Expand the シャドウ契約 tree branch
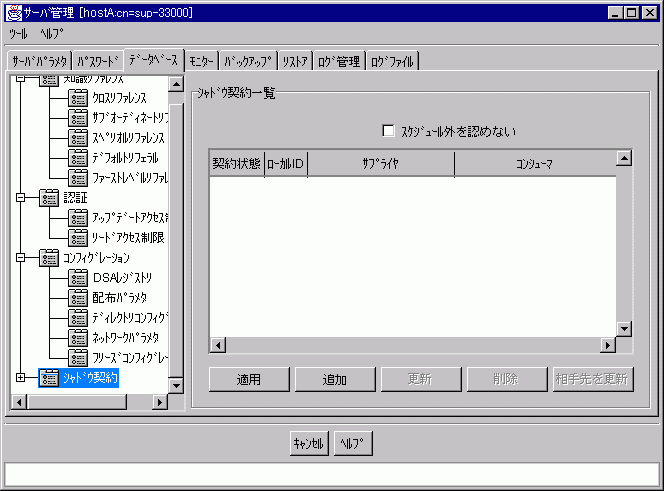664x491 pixels. coord(20,377)
